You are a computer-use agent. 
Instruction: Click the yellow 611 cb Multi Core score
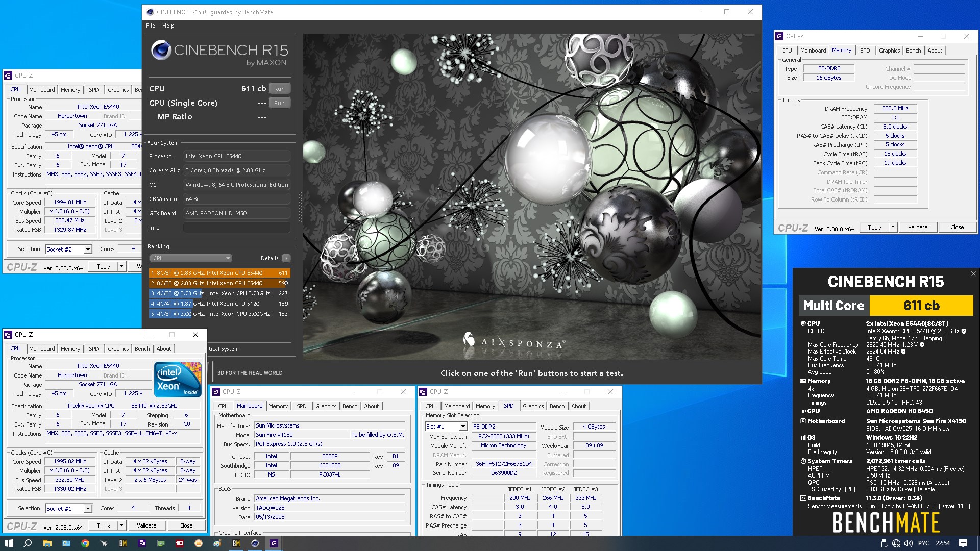921,306
